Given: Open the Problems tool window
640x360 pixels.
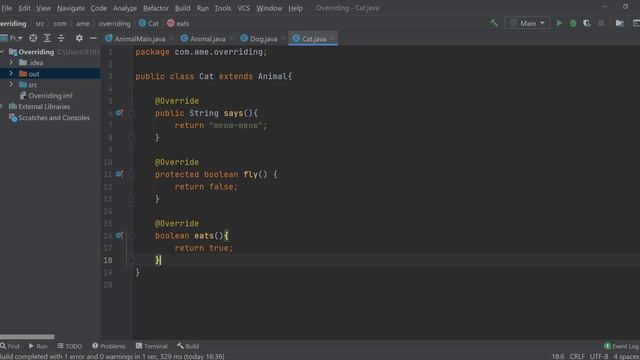Looking at the screenshot, I should [x=109, y=346].
